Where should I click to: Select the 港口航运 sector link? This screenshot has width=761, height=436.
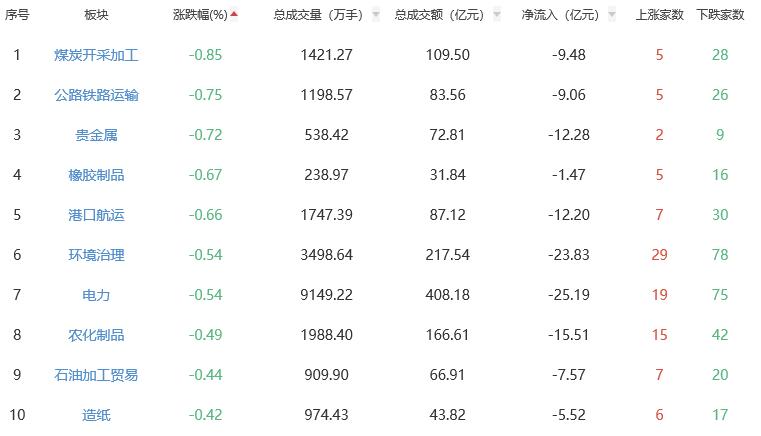tap(96, 215)
